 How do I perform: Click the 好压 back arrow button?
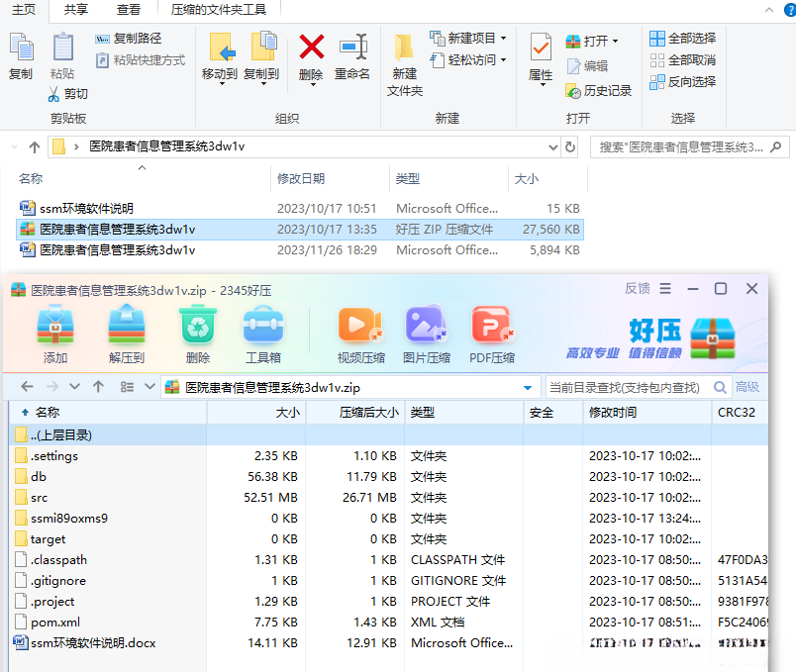pos(28,387)
